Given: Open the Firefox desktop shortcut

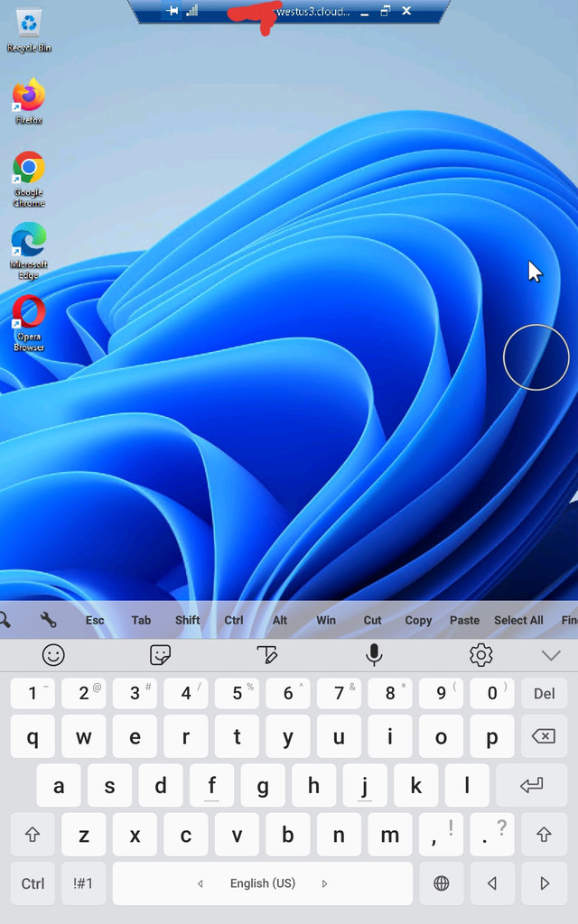Looking at the screenshot, I should [29, 97].
